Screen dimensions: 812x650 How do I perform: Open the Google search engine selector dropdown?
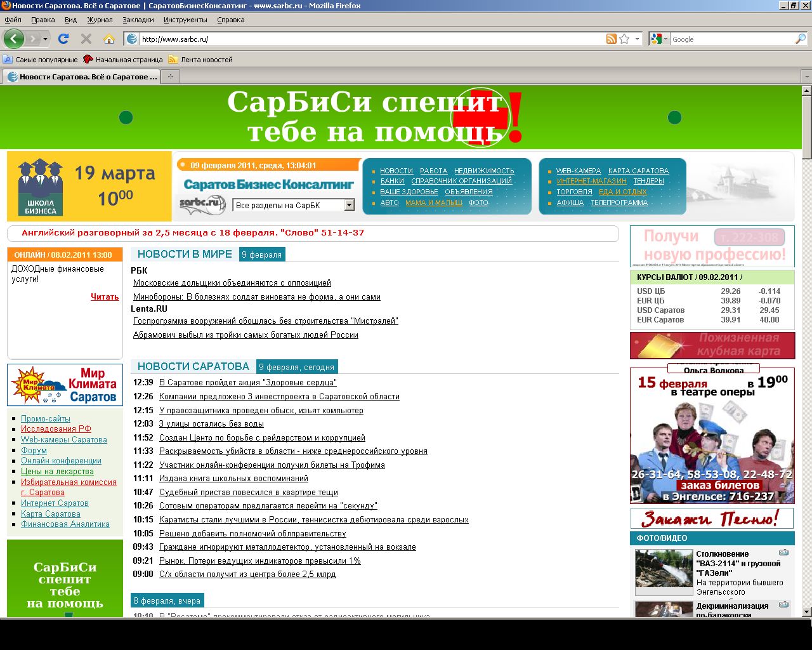[659, 39]
